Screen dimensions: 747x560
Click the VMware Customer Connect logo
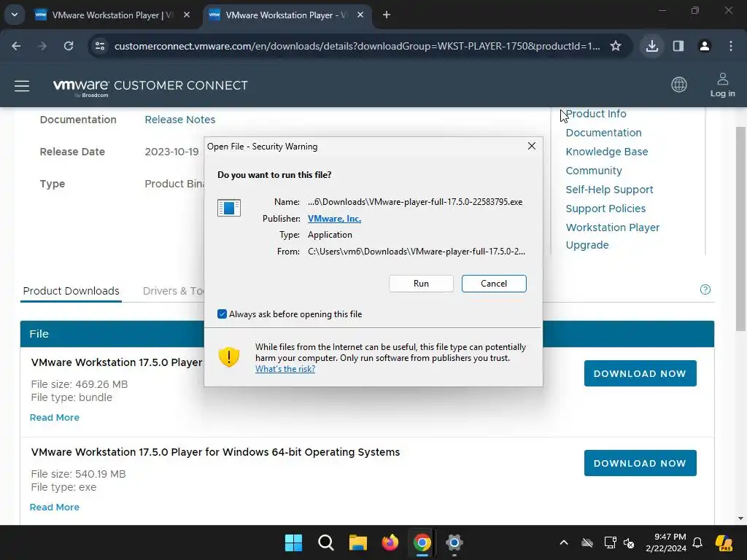150,86
